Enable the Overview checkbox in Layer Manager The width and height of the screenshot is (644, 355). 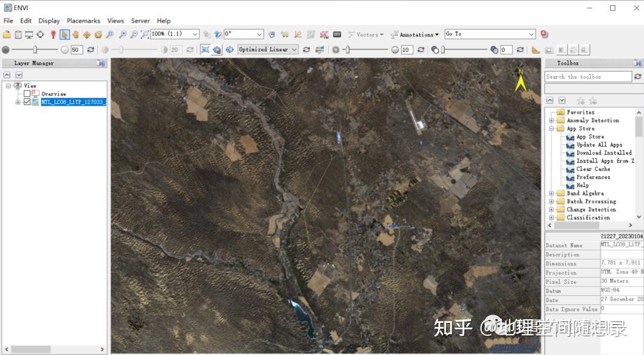coord(27,94)
